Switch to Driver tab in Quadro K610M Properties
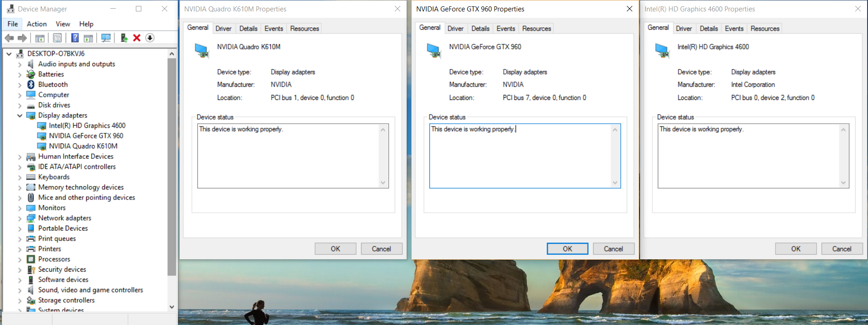The height and width of the screenshot is (325, 868). (x=223, y=28)
